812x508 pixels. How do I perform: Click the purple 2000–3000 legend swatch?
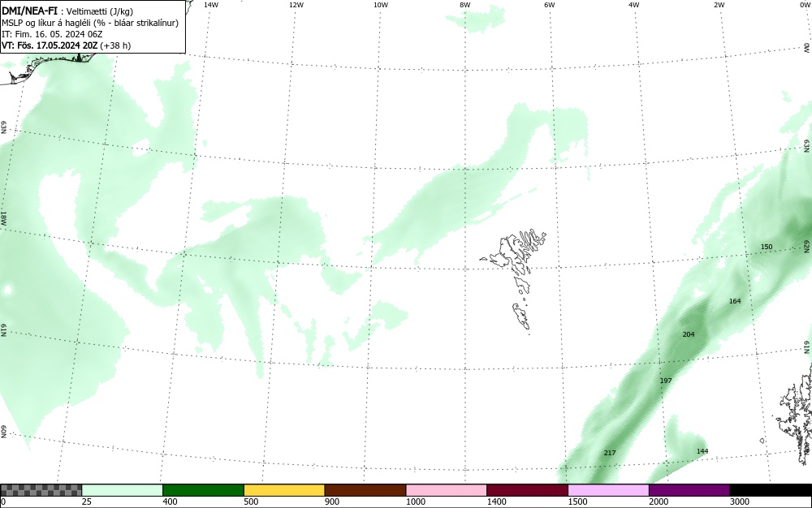point(689,490)
